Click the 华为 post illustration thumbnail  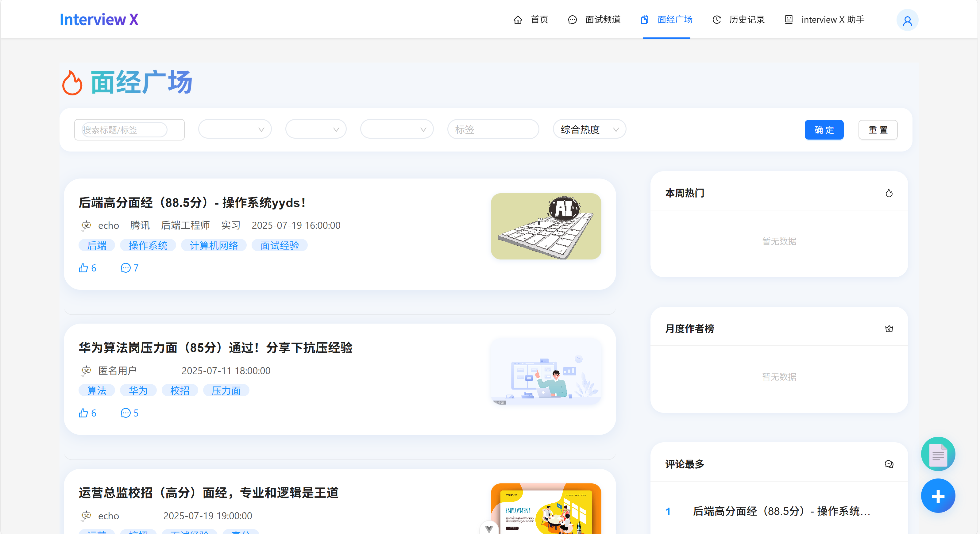pos(546,371)
